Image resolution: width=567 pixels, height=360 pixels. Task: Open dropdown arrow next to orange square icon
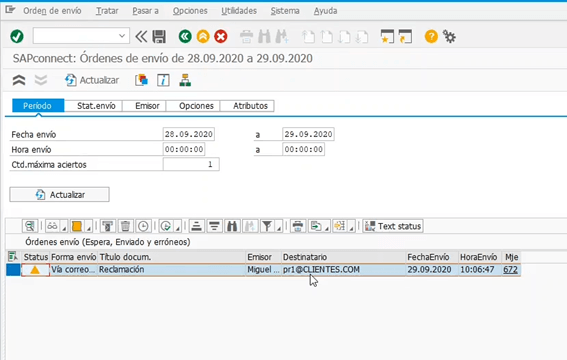(x=89, y=228)
